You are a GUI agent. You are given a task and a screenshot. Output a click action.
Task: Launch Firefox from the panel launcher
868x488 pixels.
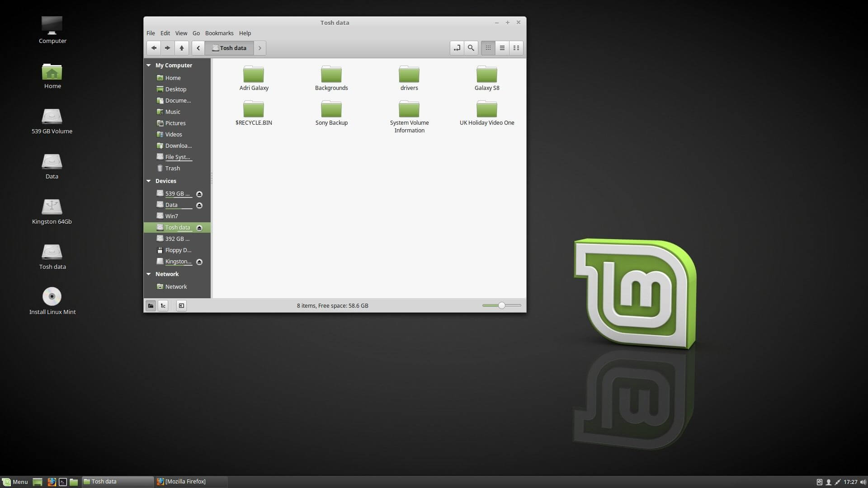(x=52, y=482)
